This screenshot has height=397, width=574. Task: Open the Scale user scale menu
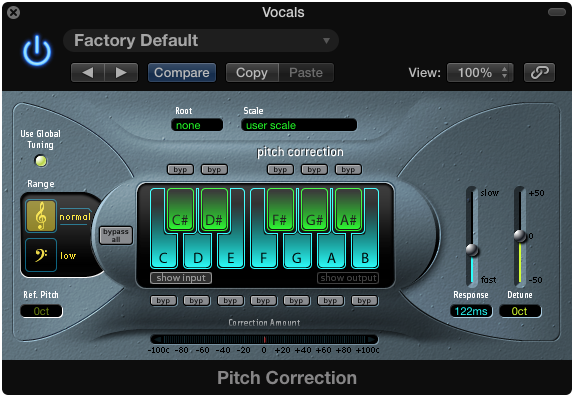click(x=299, y=125)
